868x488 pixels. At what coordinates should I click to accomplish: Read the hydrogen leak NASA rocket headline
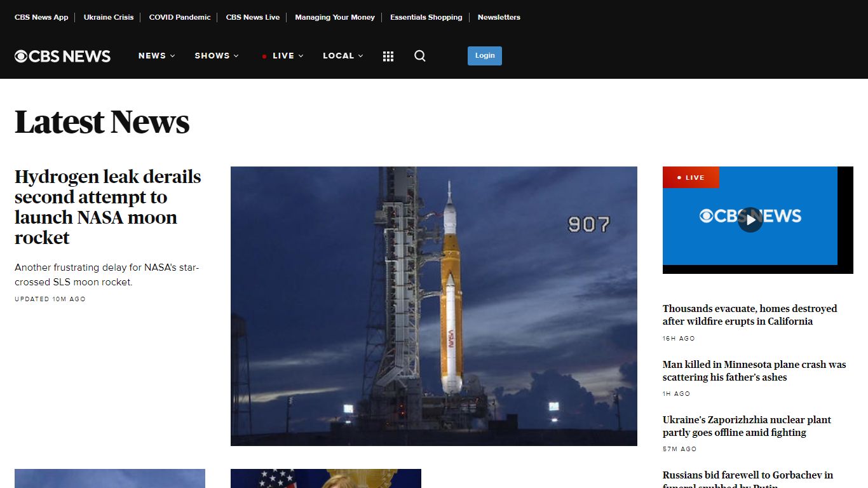(108, 207)
